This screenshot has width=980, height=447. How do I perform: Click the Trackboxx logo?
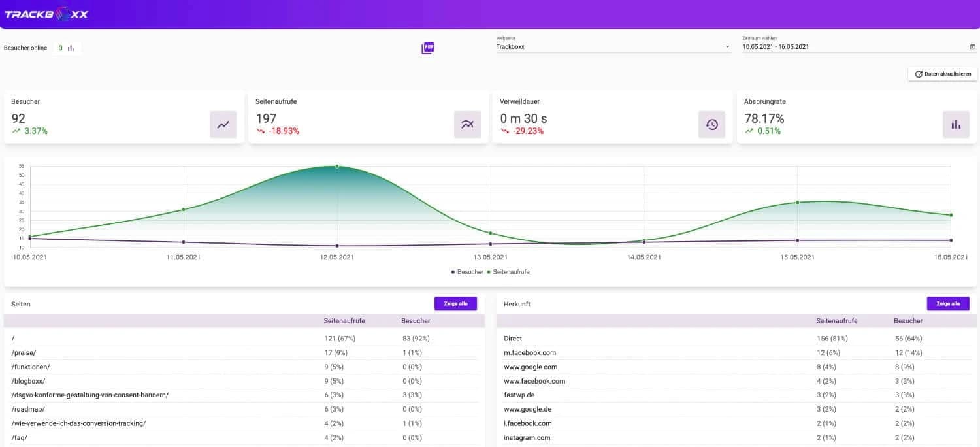(x=46, y=13)
